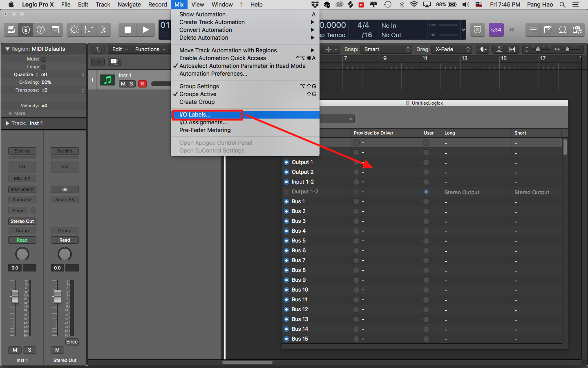Toggle the region Mute checkbox
The width and height of the screenshot is (588, 368).
[x=44, y=59]
